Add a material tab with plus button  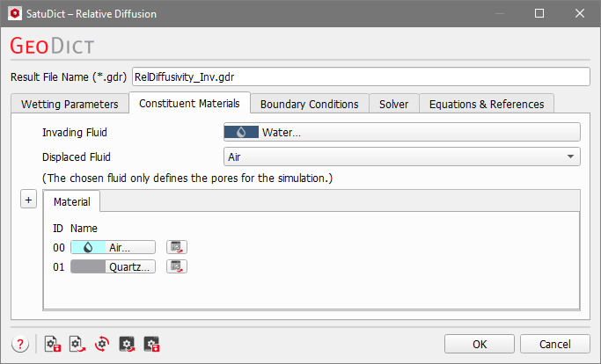(28, 200)
